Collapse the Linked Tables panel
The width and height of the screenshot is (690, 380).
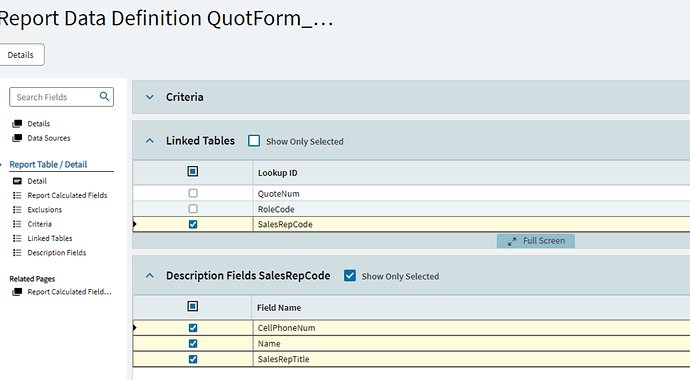(150, 141)
